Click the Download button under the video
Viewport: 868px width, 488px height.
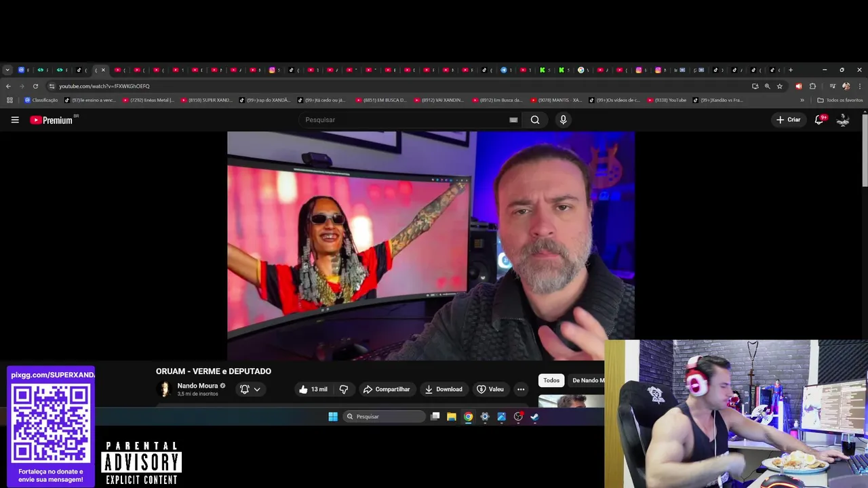click(x=443, y=389)
